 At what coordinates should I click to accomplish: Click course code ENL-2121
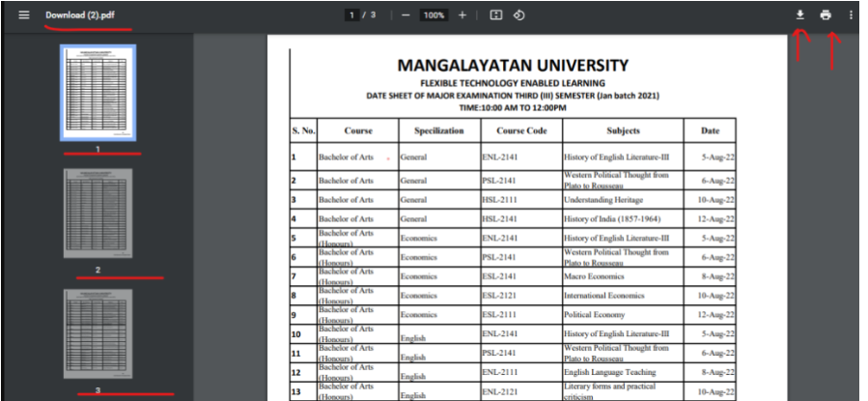[x=499, y=392]
